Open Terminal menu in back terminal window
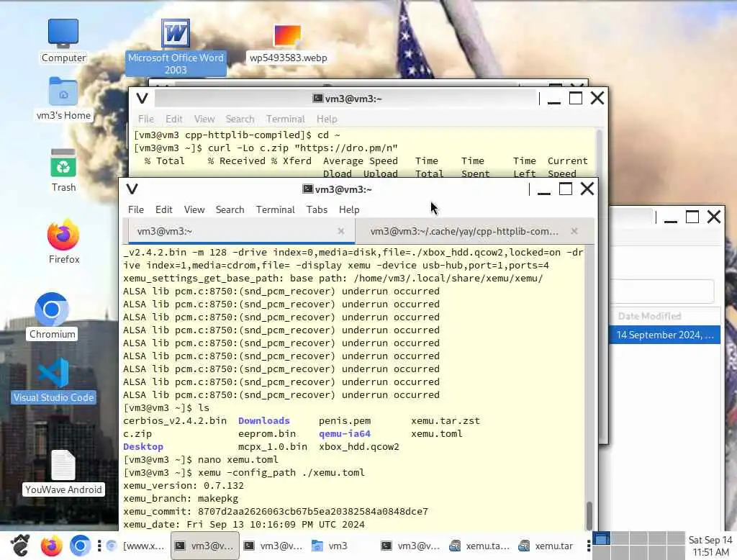 coord(285,119)
